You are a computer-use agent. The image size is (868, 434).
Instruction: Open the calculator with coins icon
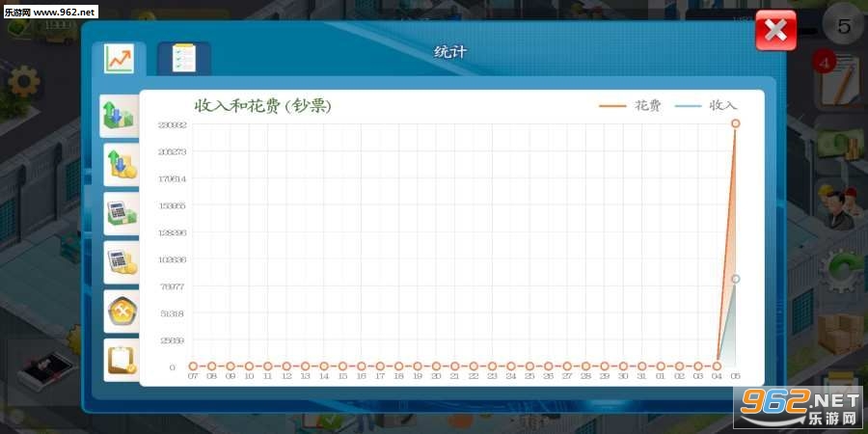(x=121, y=261)
